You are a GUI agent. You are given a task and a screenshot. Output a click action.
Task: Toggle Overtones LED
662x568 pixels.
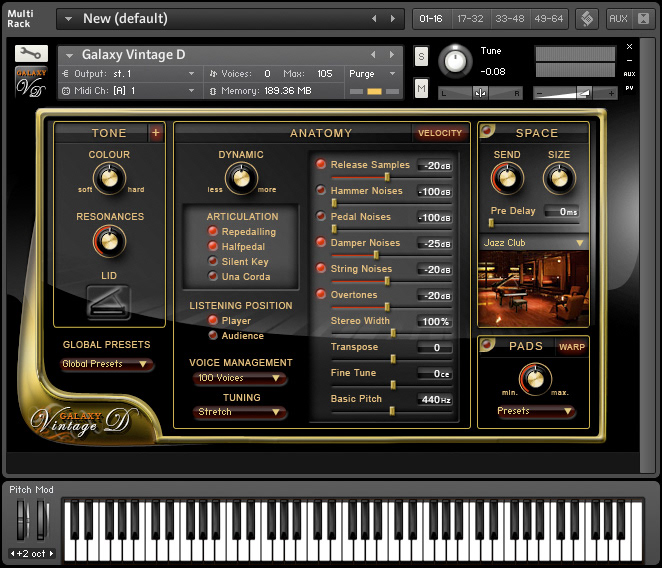[x=321, y=294]
